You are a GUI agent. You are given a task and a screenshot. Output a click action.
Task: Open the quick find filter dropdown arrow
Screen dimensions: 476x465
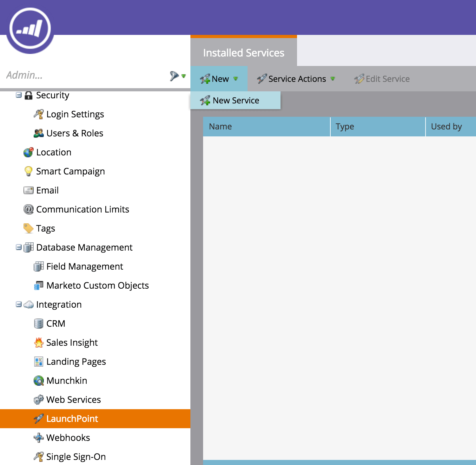click(183, 76)
